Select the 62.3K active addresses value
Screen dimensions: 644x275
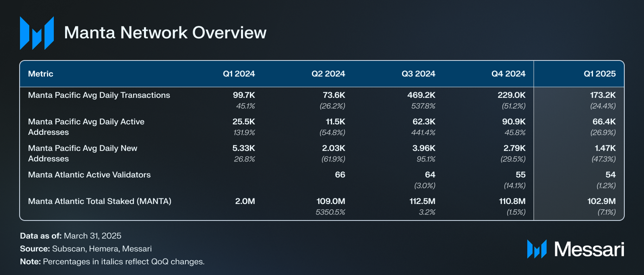424,122
